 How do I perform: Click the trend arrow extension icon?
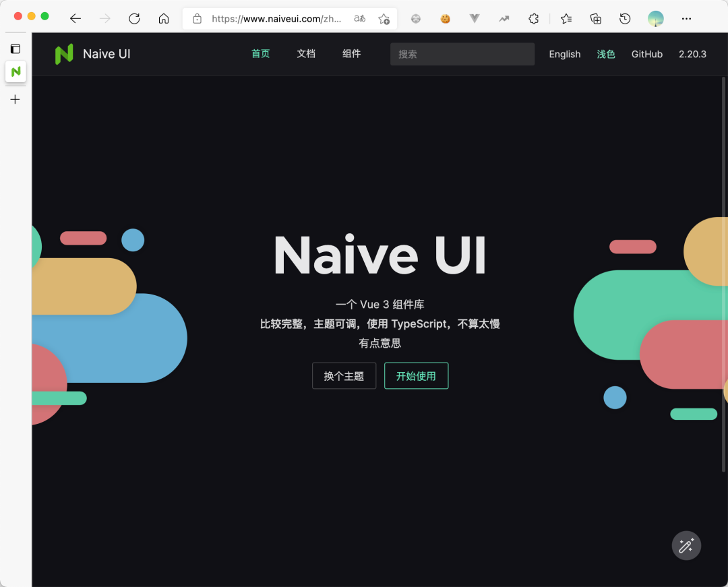point(504,19)
